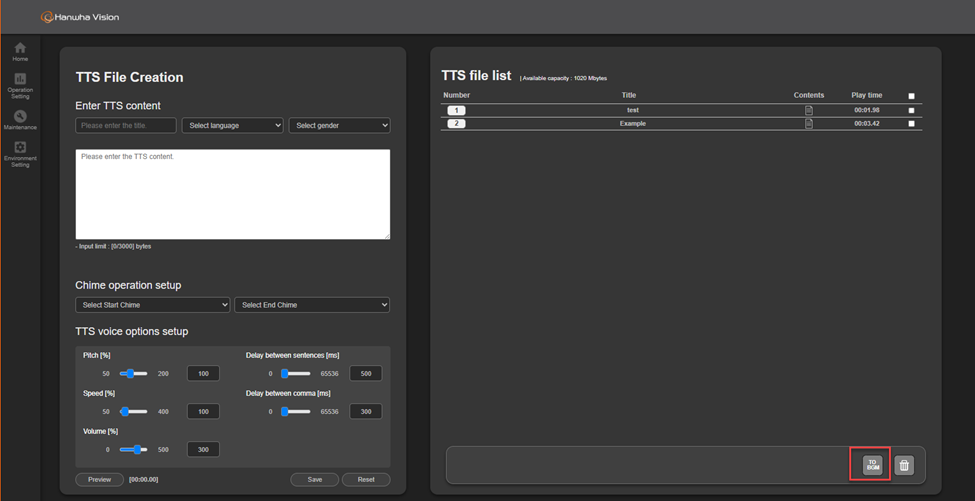Click the Save button
The image size is (975, 501).
315,480
